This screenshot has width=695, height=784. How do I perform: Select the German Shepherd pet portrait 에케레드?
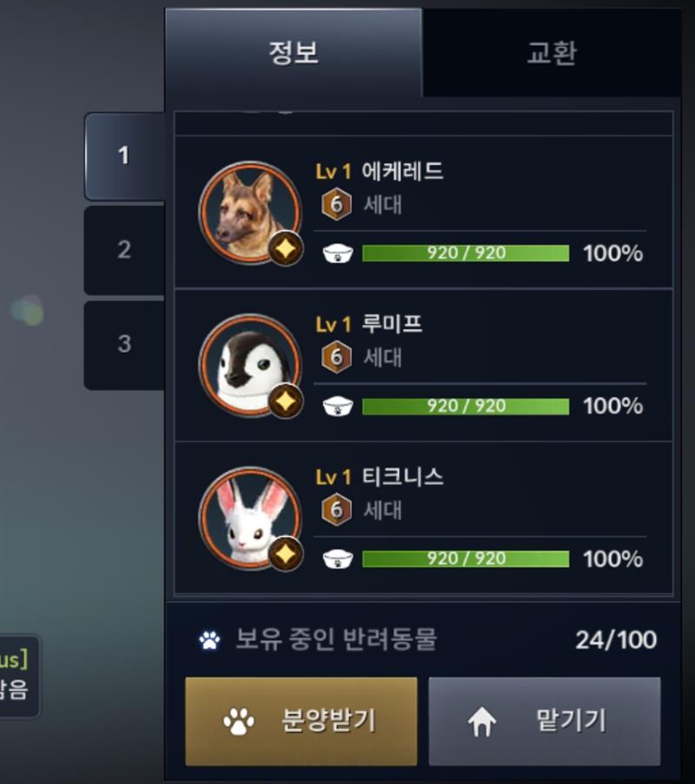250,212
